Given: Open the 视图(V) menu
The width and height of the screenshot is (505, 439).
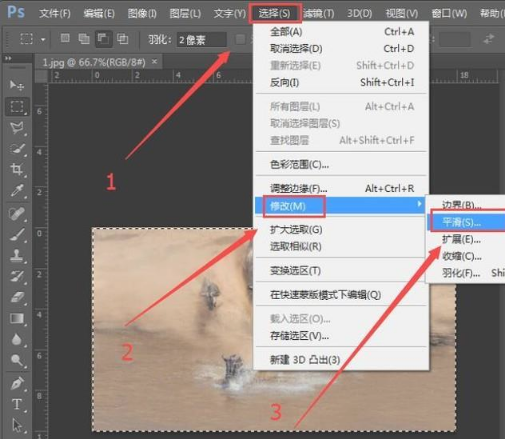Looking at the screenshot, I should [x=402, y=14].
